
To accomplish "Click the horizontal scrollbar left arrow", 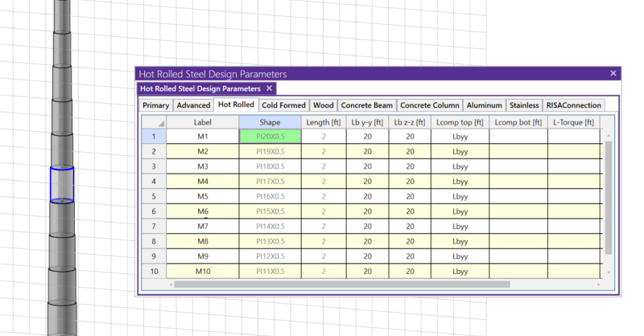I will (x=171, y=283).
